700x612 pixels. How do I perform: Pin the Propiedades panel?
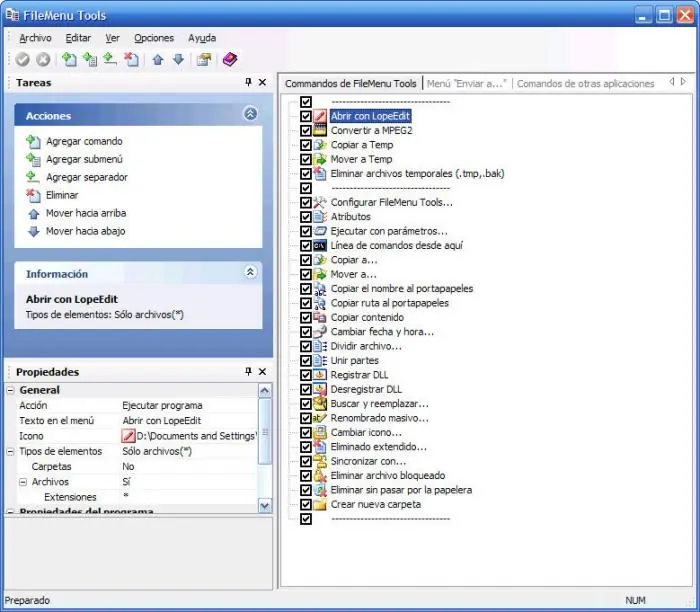tap(248, 371)
